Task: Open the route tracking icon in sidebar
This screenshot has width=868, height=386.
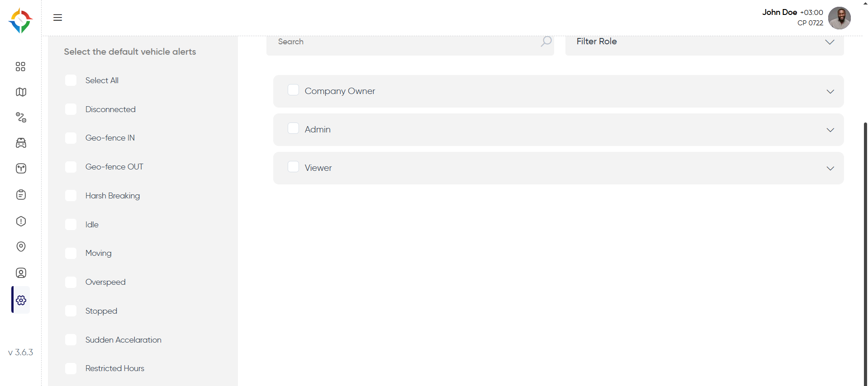Action: (21, 118)
